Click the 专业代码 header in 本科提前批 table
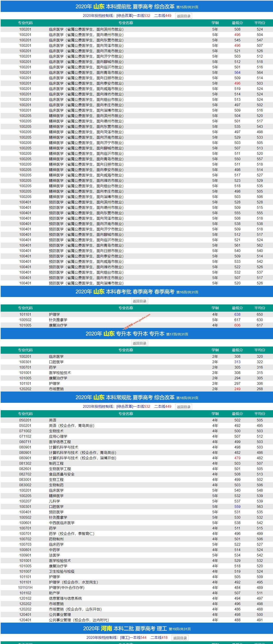 pyautogui.click(x=25, y=23)
